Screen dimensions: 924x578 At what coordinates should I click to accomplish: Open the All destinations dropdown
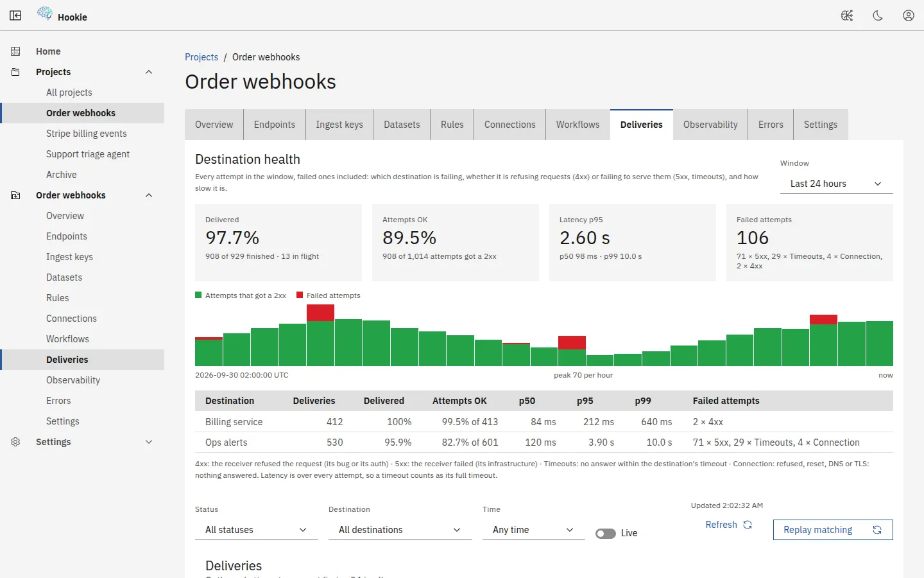pos(400,530)
